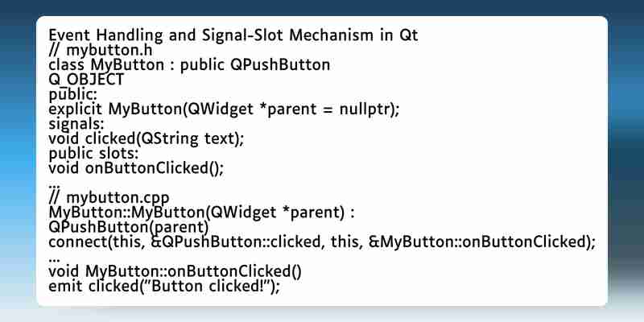Click the 'MyButton::MyButton(QWidget *parent) :' line
Screen dimensions: 644x322
(x=202, y=213)
